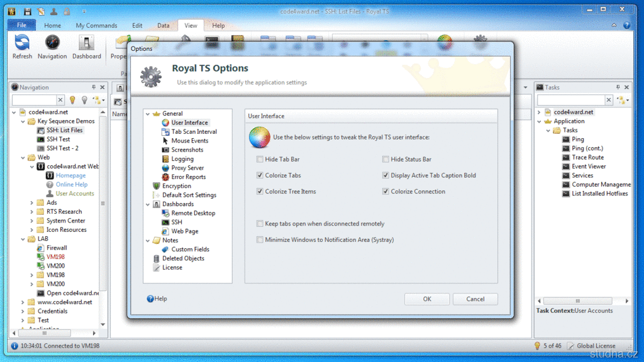Screen dimensions: 644x362
Task: Expand the RTS Research folder
Action: coord(31,212)
